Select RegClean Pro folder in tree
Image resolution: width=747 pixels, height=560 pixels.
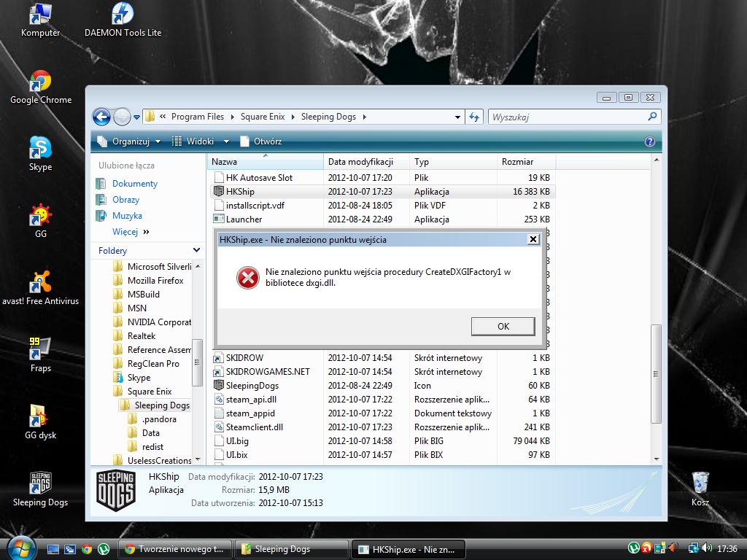(153, 363)
